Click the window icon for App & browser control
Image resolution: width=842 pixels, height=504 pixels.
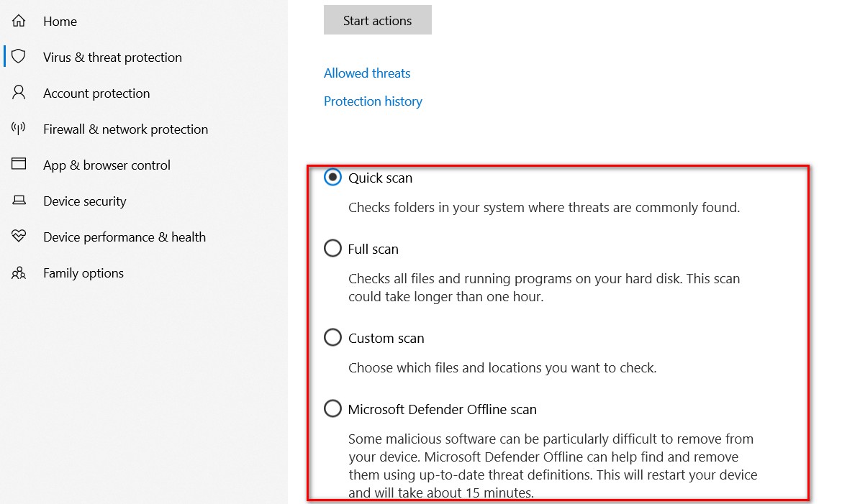[19, 164]
